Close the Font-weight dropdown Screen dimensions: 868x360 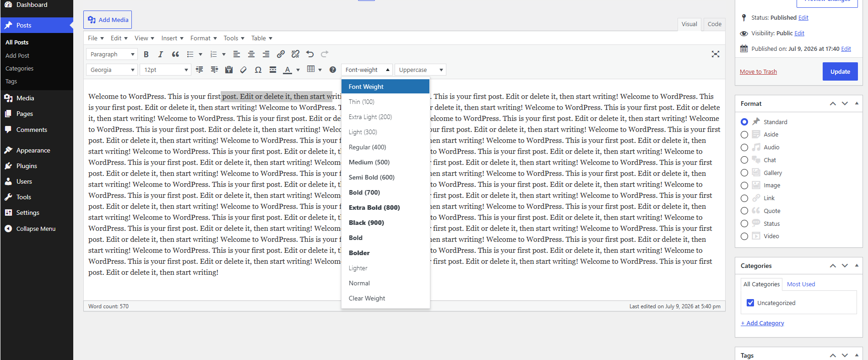pos(367,70)
